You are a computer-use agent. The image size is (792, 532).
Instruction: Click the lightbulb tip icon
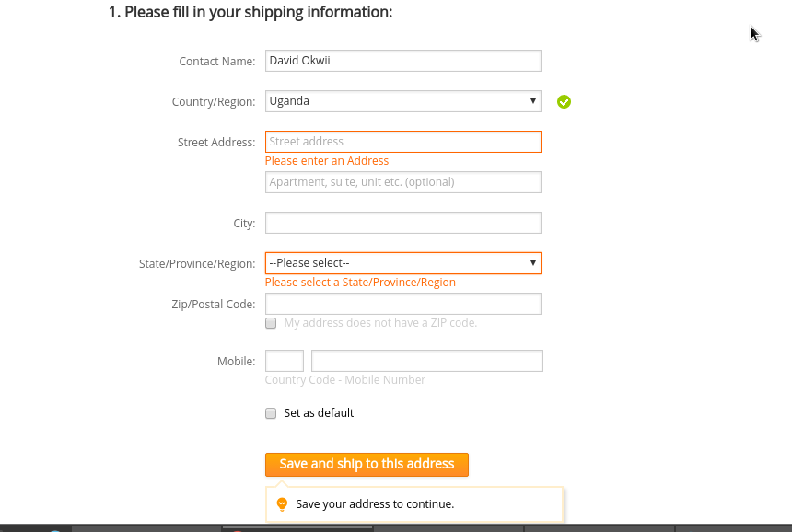coord(282,504)
